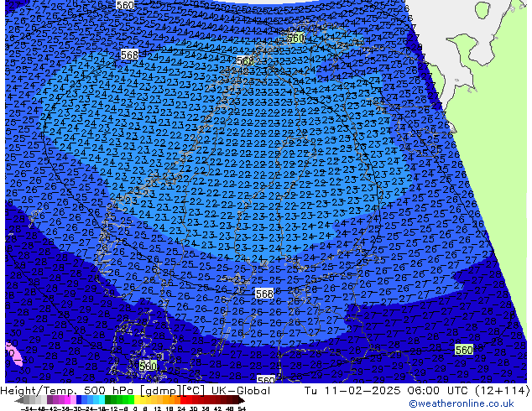The height and width of the screenshot is (411, 532).
Task: Click the legend value "12"
Action: (x=158, y=409)
